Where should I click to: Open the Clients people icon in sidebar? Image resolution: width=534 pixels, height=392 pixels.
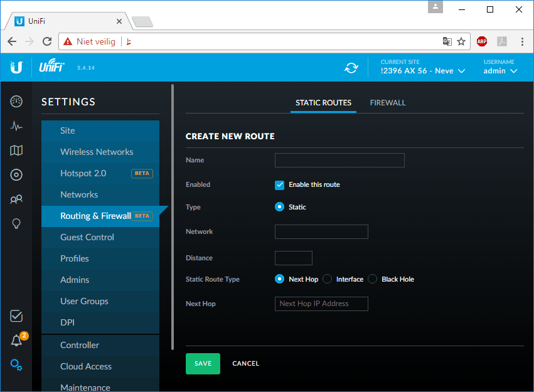click(x=16, y=199)
